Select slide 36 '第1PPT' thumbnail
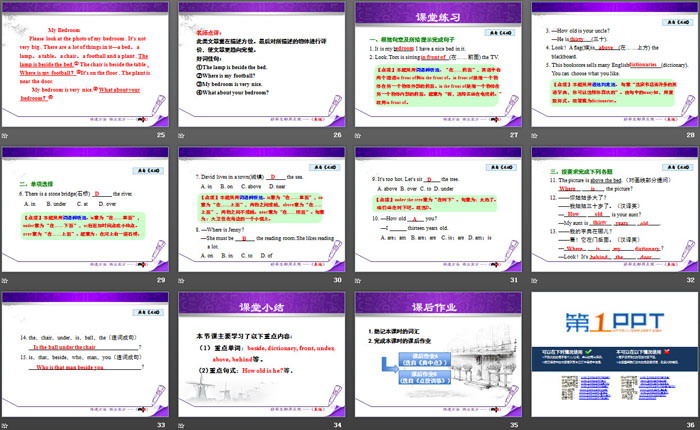The width and height of the screenshot is (700, 430). click(615, 355)
